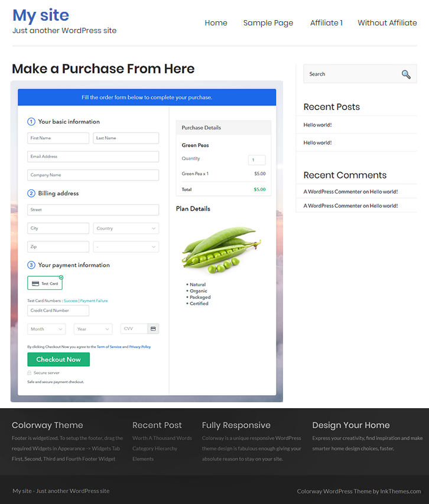The image size is (429, 504).
Task: Click the card icon beside CVV field
Action: [x=153, y=328]
